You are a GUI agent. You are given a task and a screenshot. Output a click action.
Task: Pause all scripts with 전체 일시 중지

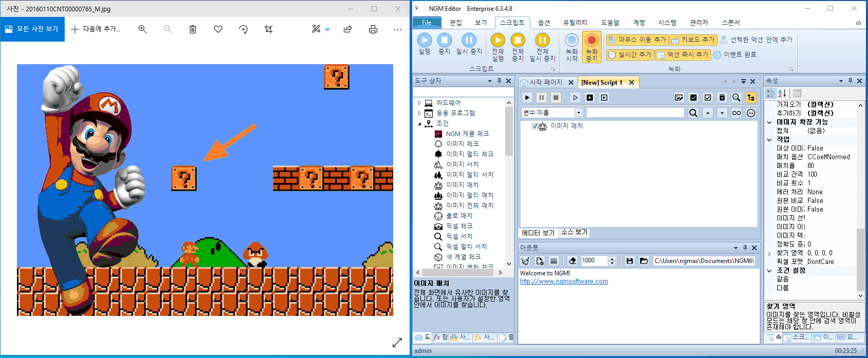pyautogui.click(x=542, y=47)
